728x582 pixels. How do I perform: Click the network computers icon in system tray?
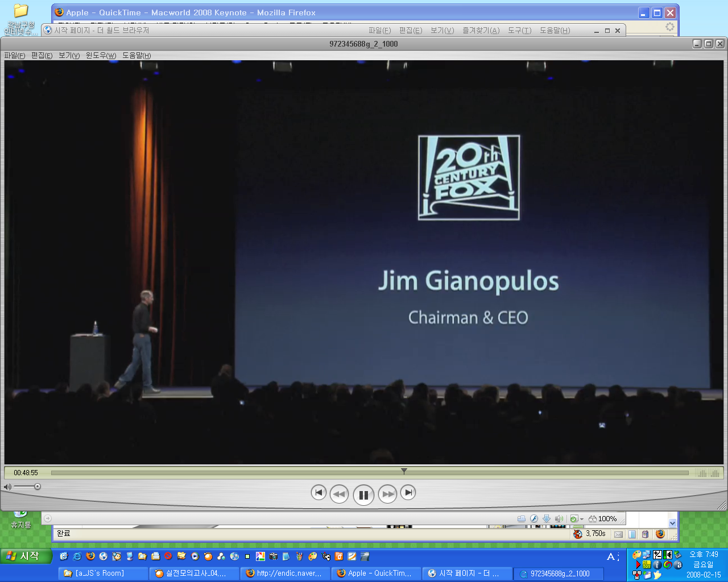coord(647,555)
